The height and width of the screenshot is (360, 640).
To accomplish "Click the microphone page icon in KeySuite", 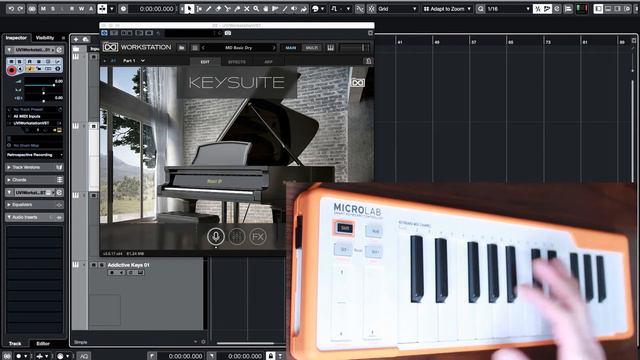I will tap(216, 236).
